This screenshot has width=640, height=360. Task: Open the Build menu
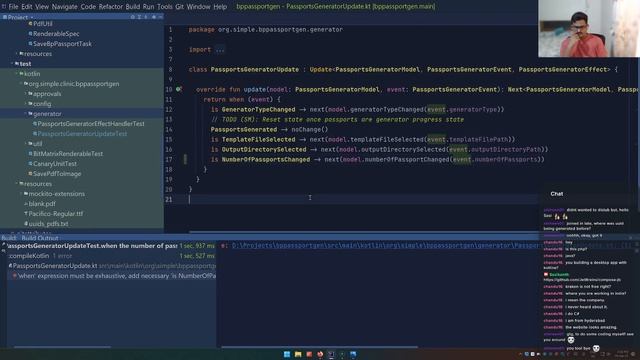click(x=133, y=7)
